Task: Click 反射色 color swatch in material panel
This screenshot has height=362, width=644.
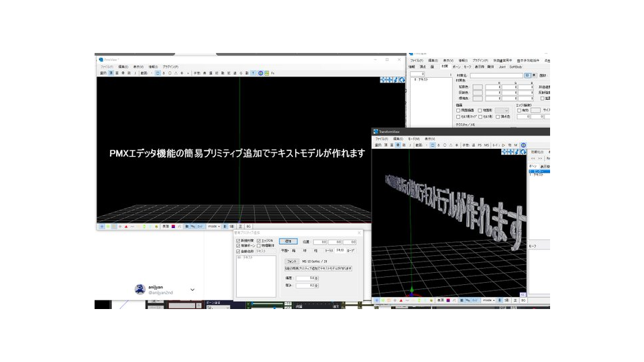Action: coord(478,93)
